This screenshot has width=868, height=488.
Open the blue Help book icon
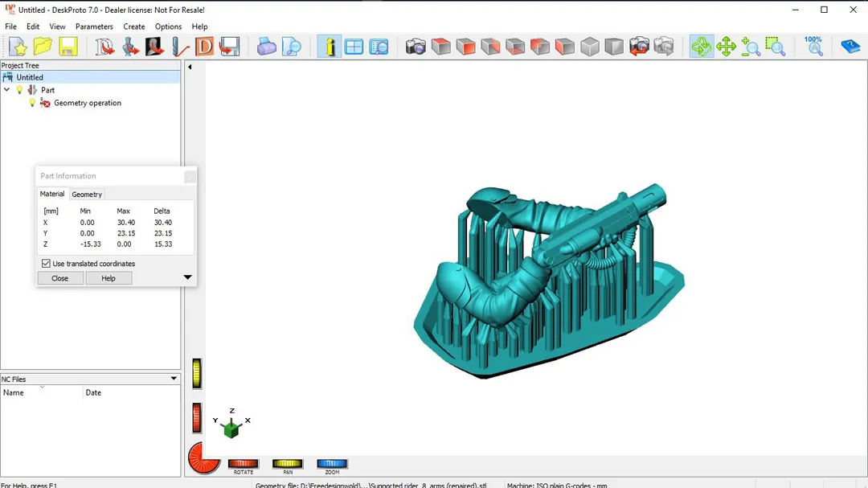[850, 47]
